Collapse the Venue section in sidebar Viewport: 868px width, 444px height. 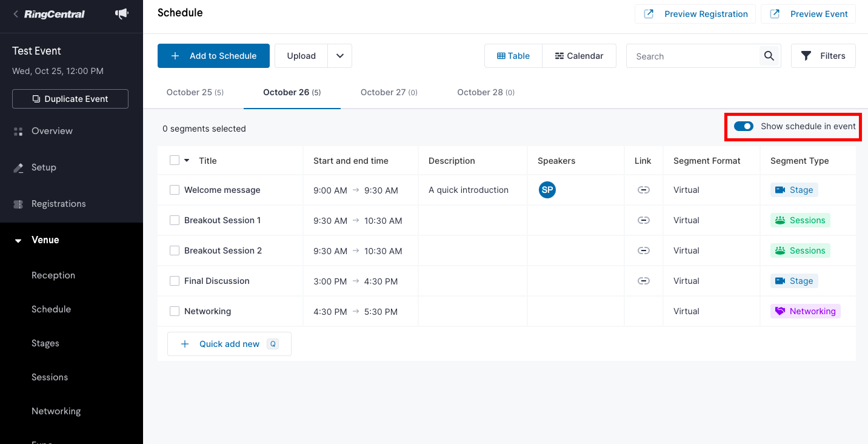[x=18, y=240]
